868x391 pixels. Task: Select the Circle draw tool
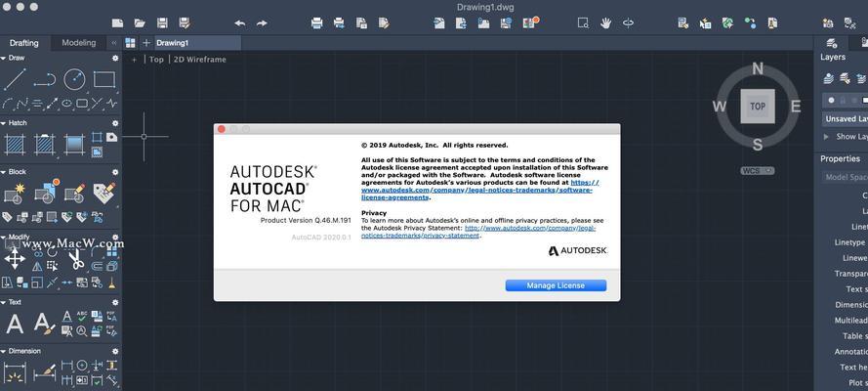pos(74,80)
